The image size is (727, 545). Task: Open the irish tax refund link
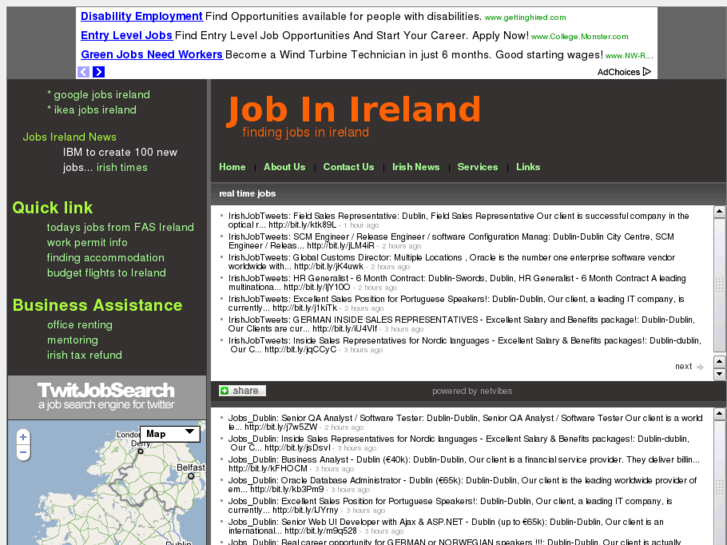[x=85, y=355]
